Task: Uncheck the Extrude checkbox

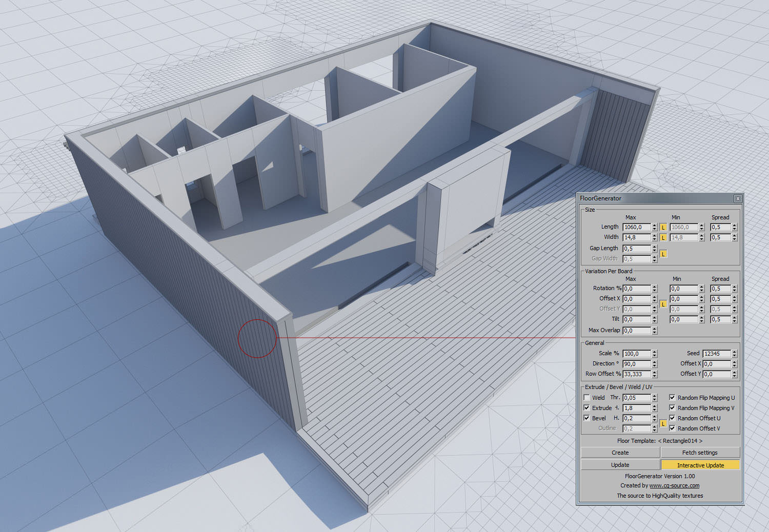Action: pyautogui.click(x=586, y=408)
